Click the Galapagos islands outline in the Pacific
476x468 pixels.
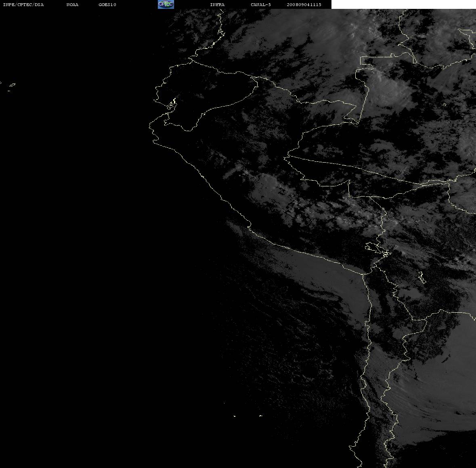click(x=10, y=86)
